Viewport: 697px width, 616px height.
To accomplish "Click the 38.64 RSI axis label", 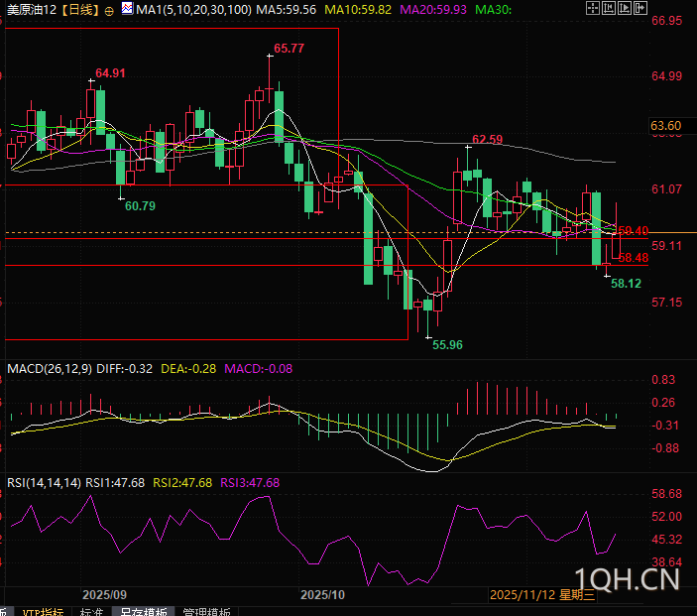I will click(x=666, y=562).
